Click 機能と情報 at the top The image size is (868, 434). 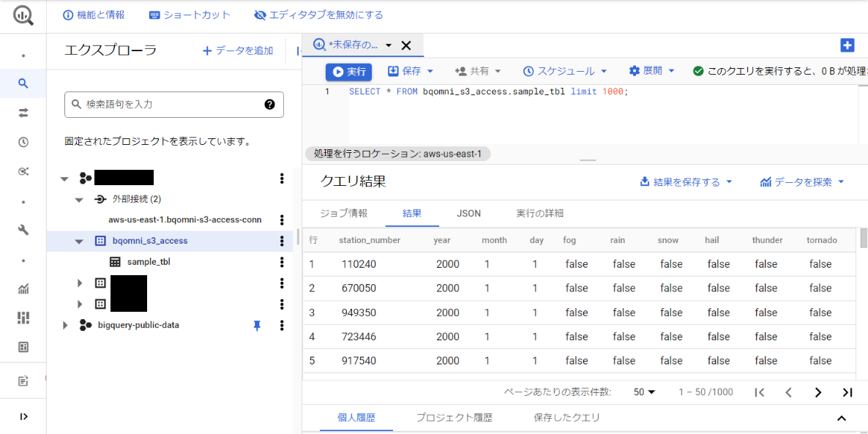(x=94, y=15)
